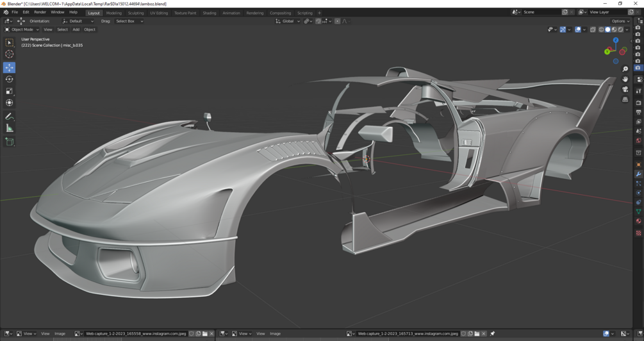This screenshot has height=341, width=644.
Task: Toggle render visibility of bottom highlighted outliner camera
Action: tap(638, 67)
